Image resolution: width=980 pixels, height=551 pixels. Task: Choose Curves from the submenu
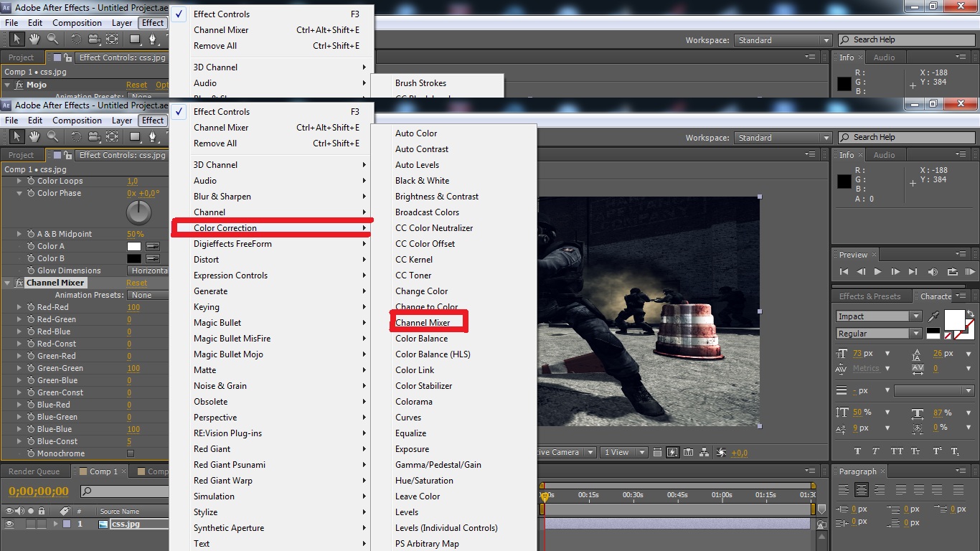[x=408, y=418]
